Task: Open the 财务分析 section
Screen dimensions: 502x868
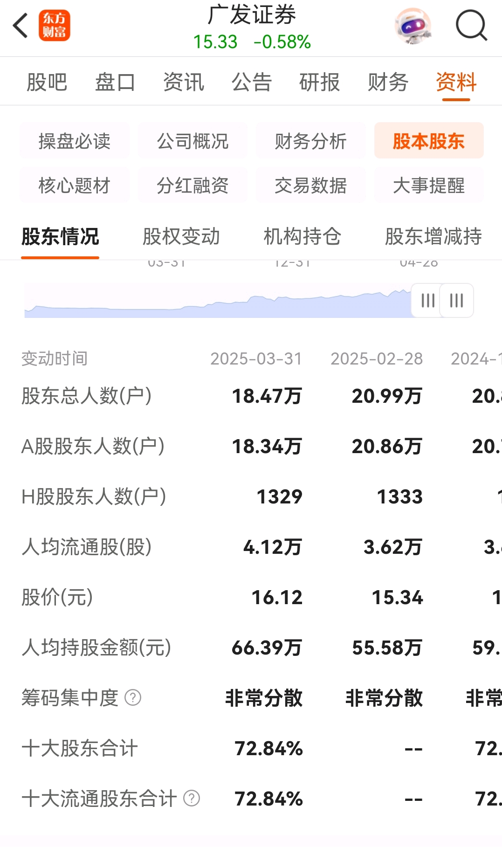Action: pyautogui.click(x=311, y=141)
